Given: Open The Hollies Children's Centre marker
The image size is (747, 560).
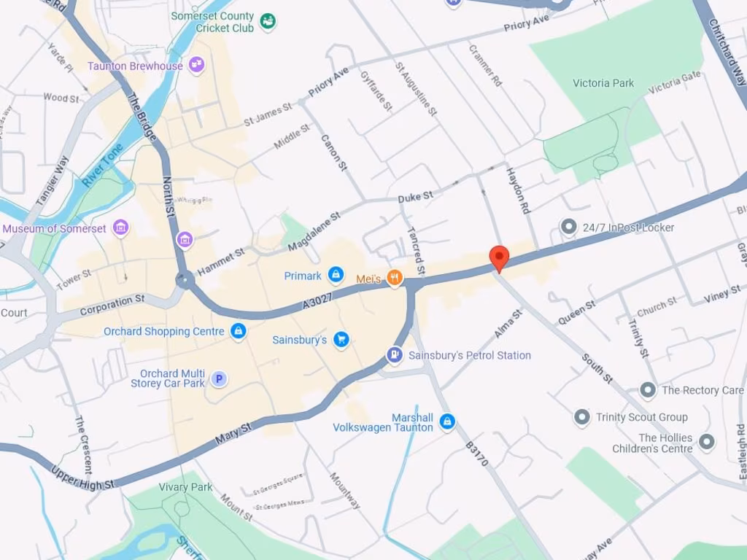Looking at the screenshot, I should coord(706,442).
